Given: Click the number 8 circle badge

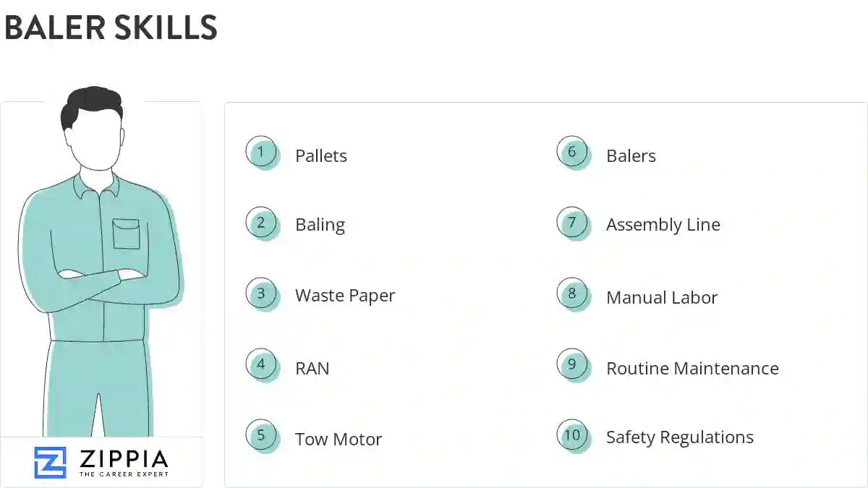Looking at the screenshot, I should point(572,294).
